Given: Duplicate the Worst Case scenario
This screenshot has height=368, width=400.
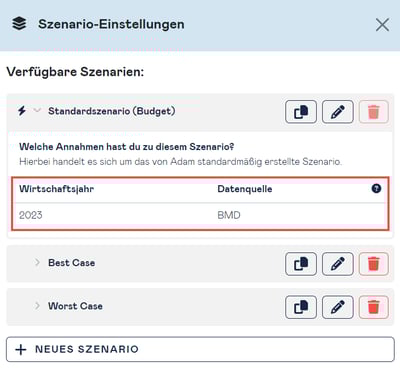Looking at the screenshot, I should tap(301, 307).
